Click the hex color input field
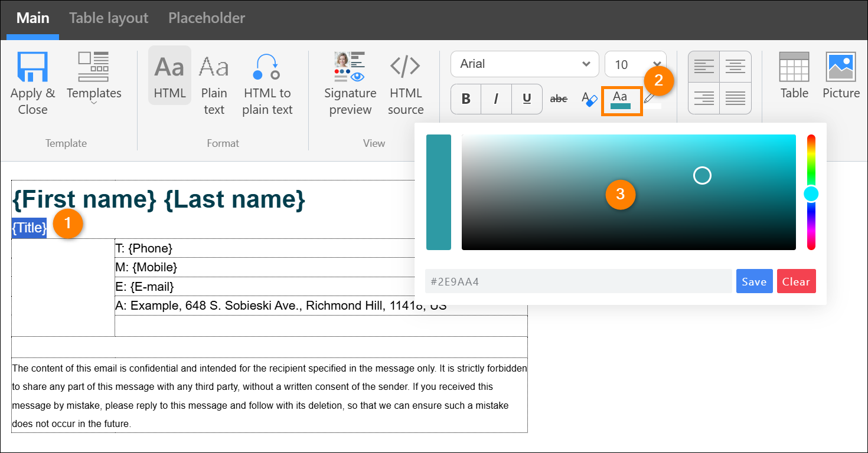 [x=579, y=281]
